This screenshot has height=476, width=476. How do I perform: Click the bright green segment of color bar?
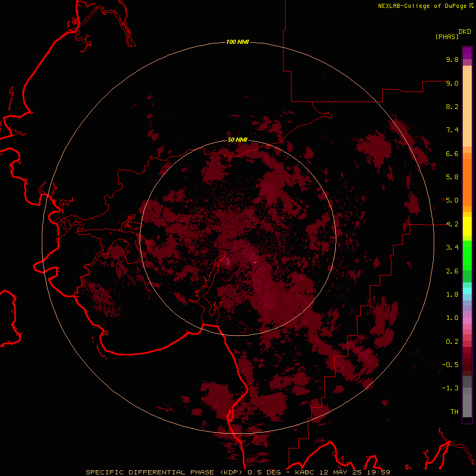click(x=467, y=255)
